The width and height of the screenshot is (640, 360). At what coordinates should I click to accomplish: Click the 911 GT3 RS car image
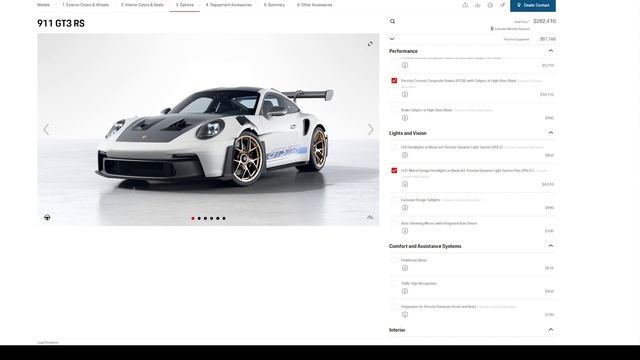click(208, 130)
